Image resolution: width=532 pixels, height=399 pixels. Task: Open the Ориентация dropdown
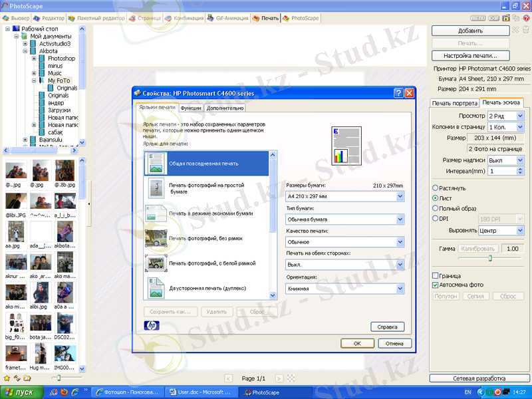pyautogui.click(x=344, y=289)
